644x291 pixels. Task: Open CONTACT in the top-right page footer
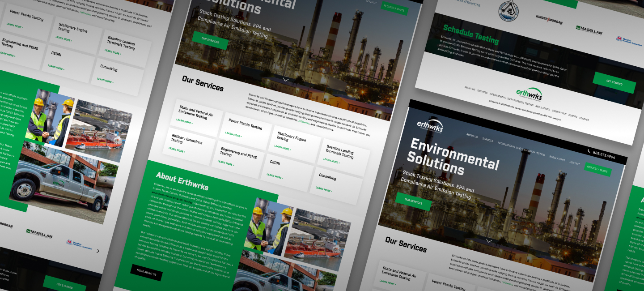[584, 119]
